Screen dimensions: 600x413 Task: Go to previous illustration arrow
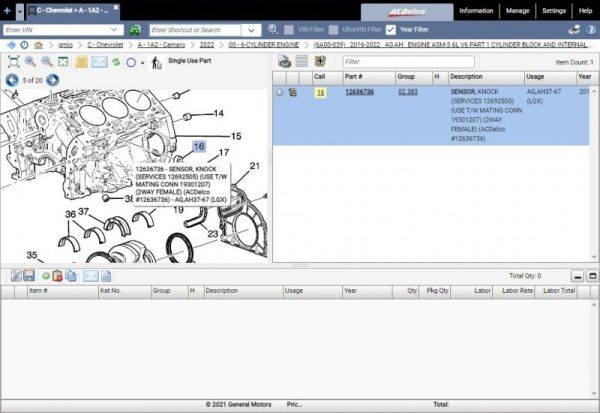point(11,79)
